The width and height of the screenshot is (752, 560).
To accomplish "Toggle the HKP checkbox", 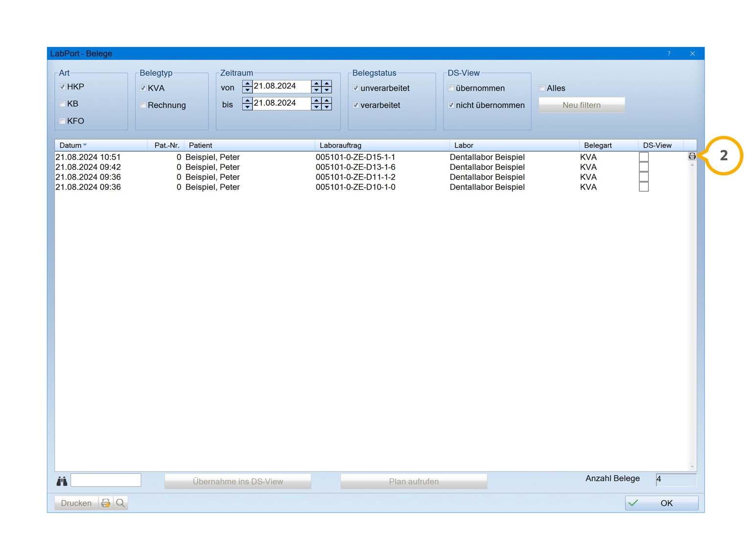I will pyautogui.click(x=62, y=87).
